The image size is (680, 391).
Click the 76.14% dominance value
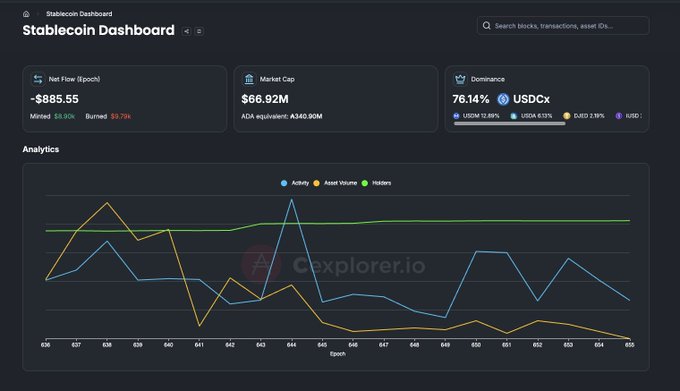click(471, 99)
